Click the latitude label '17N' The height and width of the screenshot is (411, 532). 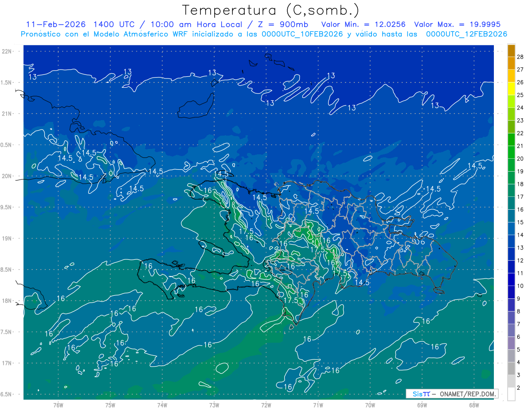pyautogui.click(x=7, y=363)
